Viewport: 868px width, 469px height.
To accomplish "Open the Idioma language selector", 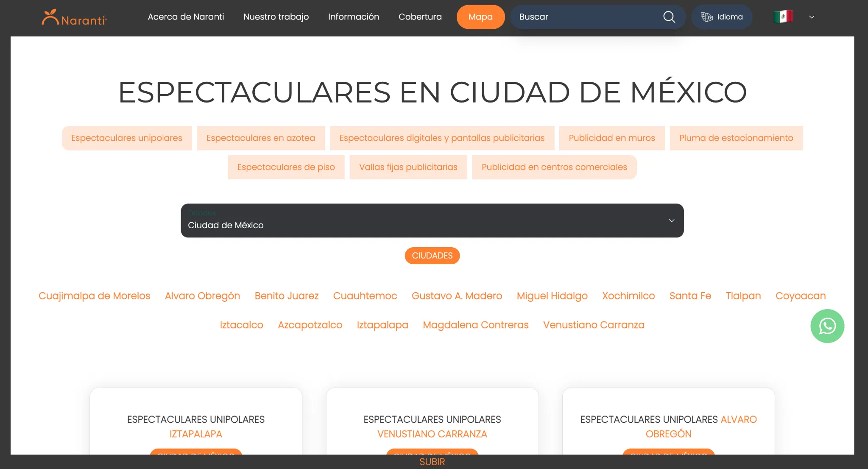I will tap(722, 17).
